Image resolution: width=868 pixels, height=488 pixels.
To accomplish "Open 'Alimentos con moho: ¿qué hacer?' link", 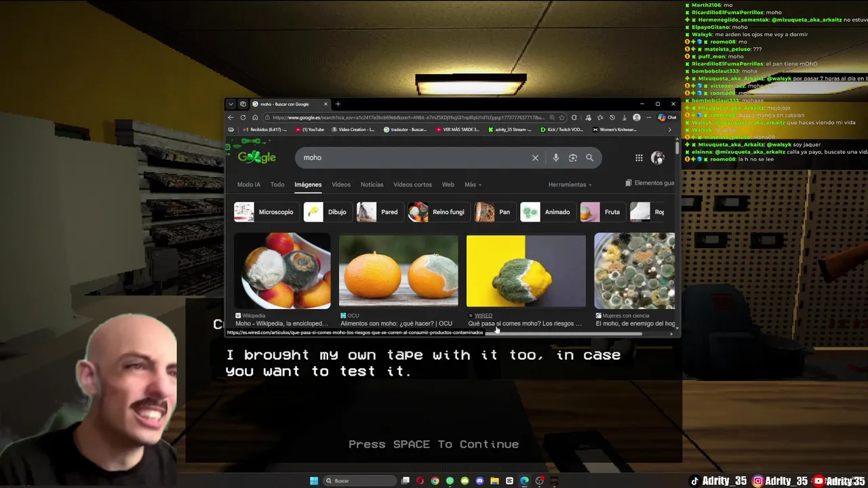I will tap(396, 324).
